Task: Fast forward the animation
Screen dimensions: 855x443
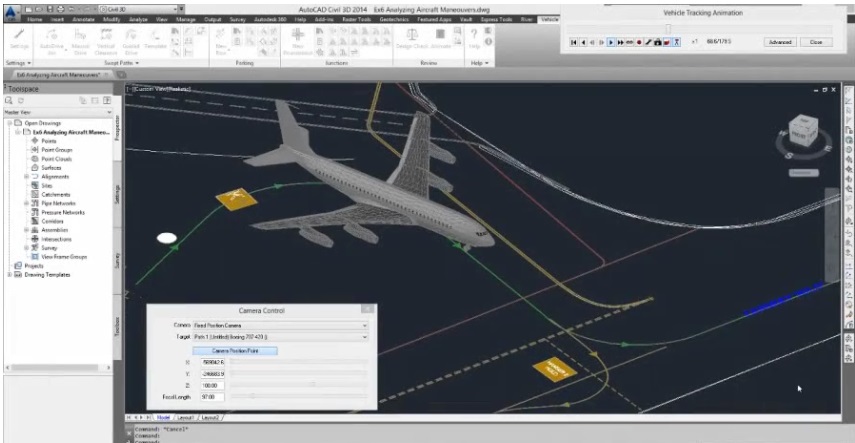Action: click(621, 42)
